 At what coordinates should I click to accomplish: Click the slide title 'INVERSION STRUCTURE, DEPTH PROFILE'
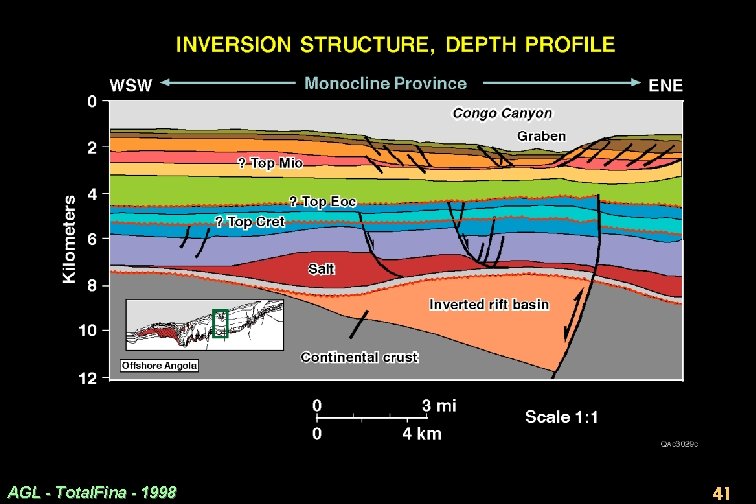click(x=395, y=45)
